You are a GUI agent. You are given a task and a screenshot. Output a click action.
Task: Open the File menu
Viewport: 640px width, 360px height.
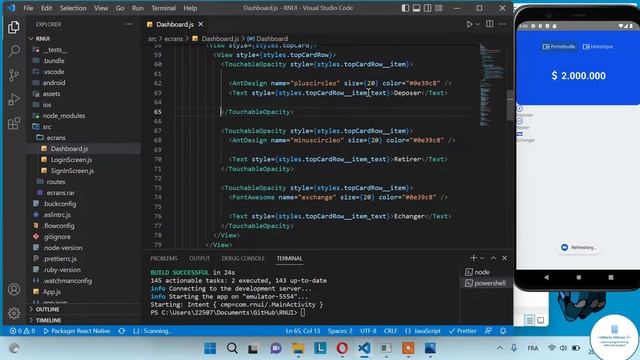pyautogui.click(x=28, y=8)
